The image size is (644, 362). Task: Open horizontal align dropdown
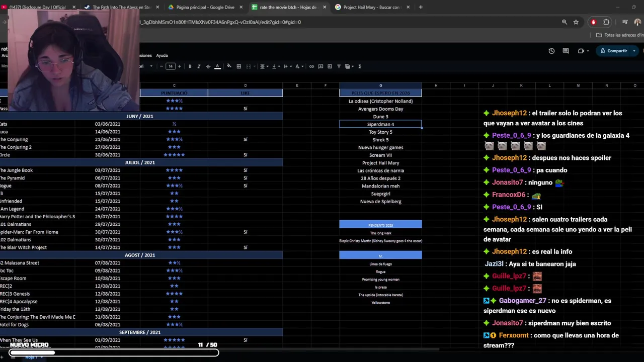point(263,66)
